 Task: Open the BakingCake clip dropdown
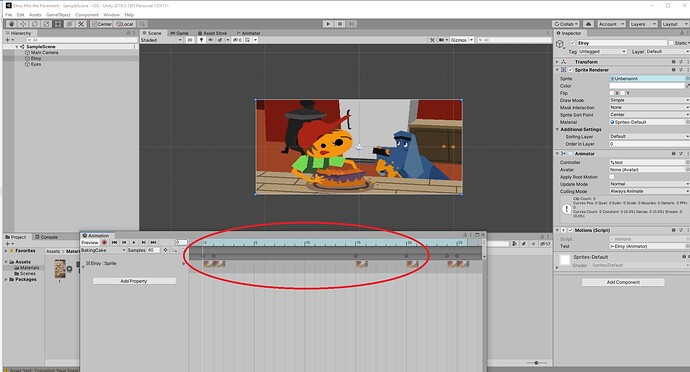point(103,250)
